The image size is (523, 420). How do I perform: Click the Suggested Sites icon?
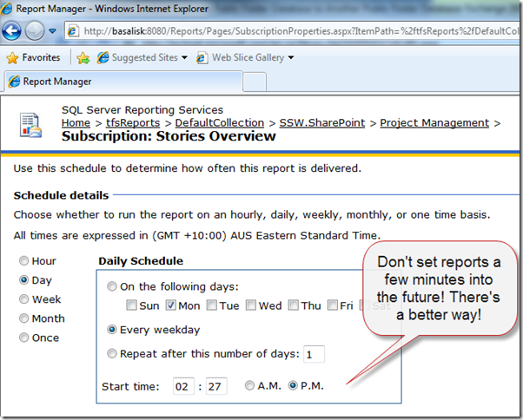pyautogui.click(x=103, y=58)
